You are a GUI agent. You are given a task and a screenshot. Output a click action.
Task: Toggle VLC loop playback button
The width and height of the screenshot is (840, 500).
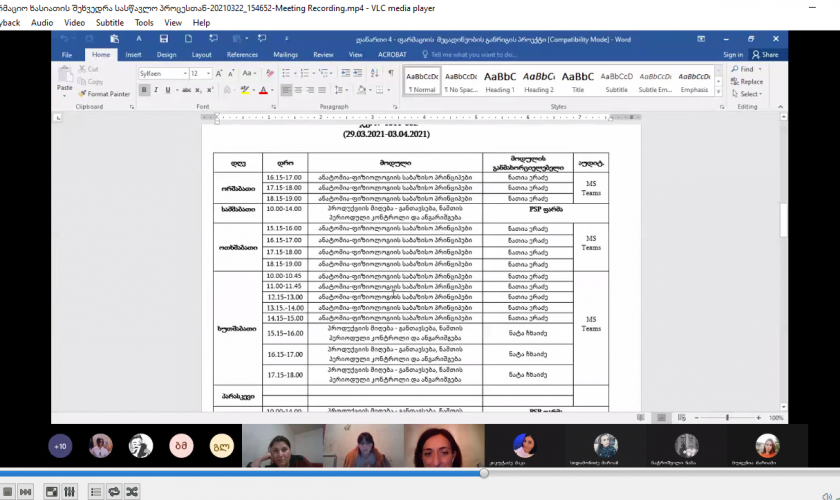tap(113, 491)
